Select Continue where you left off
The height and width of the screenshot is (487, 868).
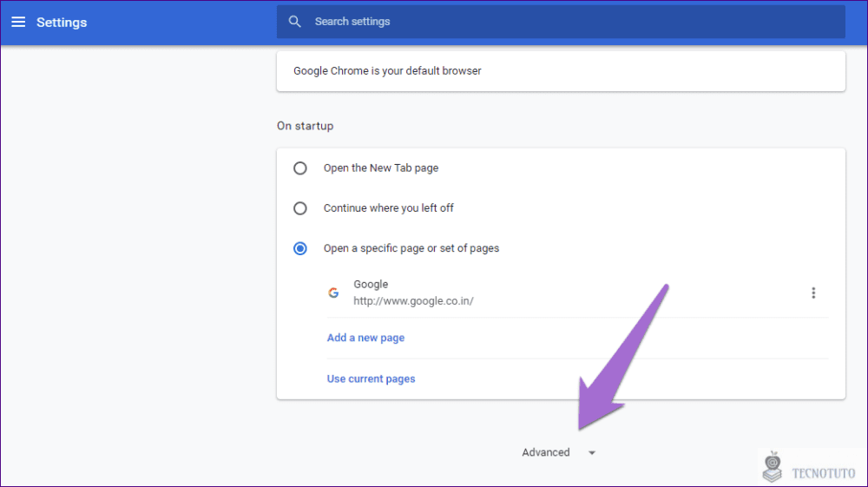tap(300, 208)
